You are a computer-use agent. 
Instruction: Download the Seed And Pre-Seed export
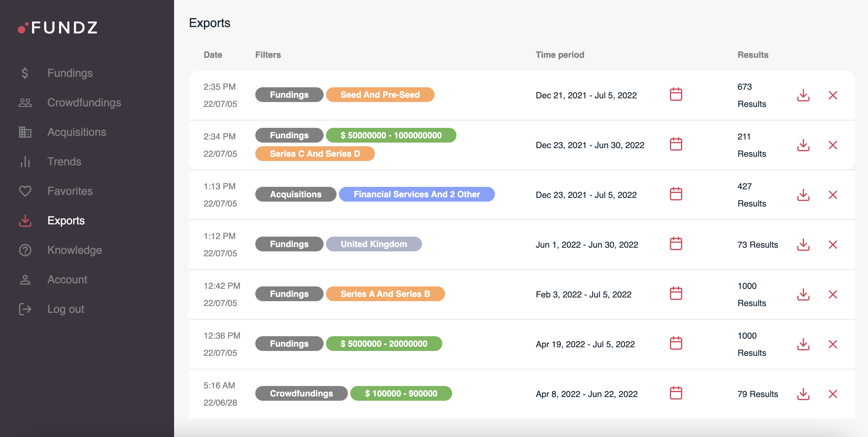pos(803,95)
